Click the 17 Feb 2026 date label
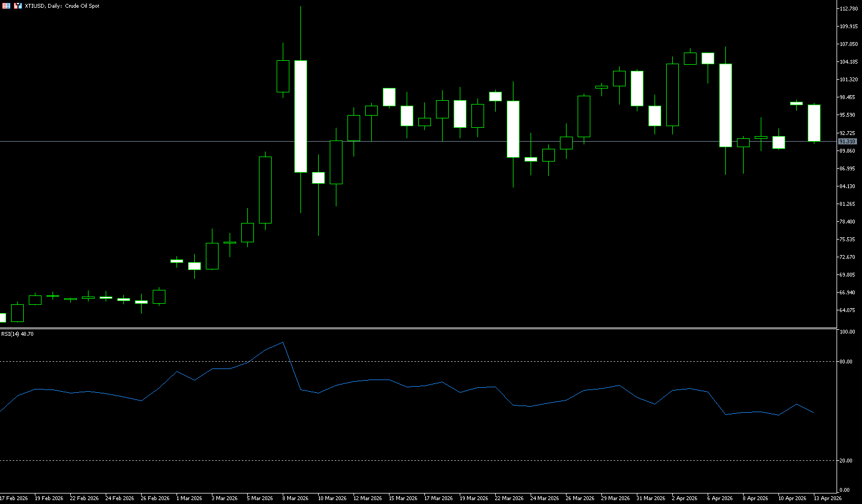This screenshot has width=862, height=504. click(14, 498)
